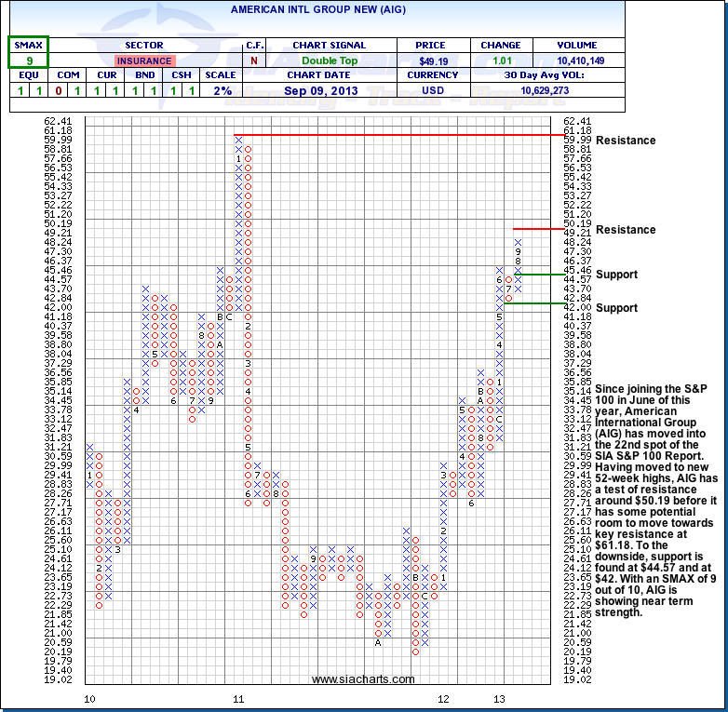Select the Support label near 42.00
This screenshot has height=712, width=728.
616,308
